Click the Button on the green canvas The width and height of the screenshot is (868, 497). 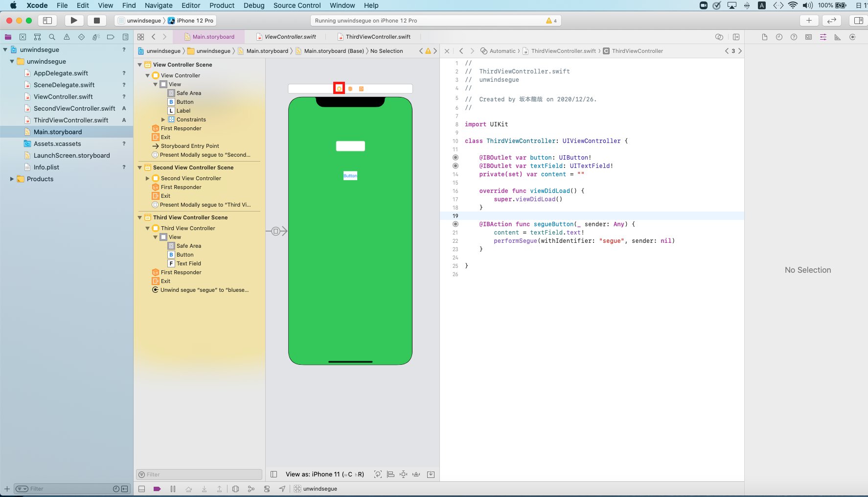(x=350, y=176)
